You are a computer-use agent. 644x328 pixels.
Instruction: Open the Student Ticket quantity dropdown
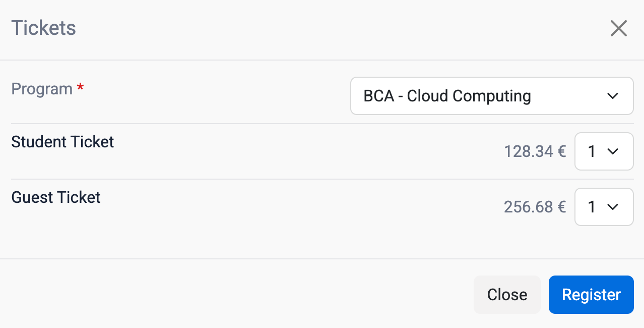coord(604,151)
